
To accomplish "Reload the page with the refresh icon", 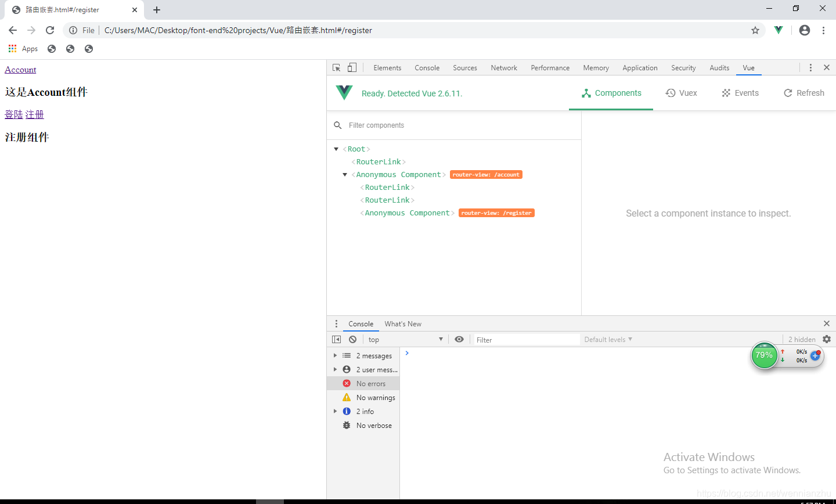I will tap(50, 30).
